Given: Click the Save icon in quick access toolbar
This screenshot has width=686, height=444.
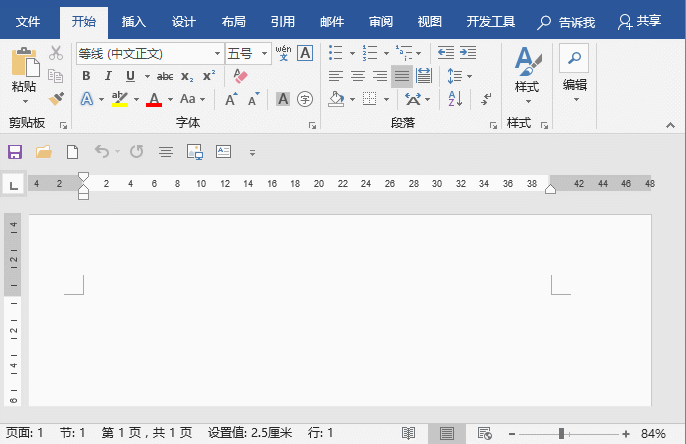Looking at the screenshot, I should [15, 152].
